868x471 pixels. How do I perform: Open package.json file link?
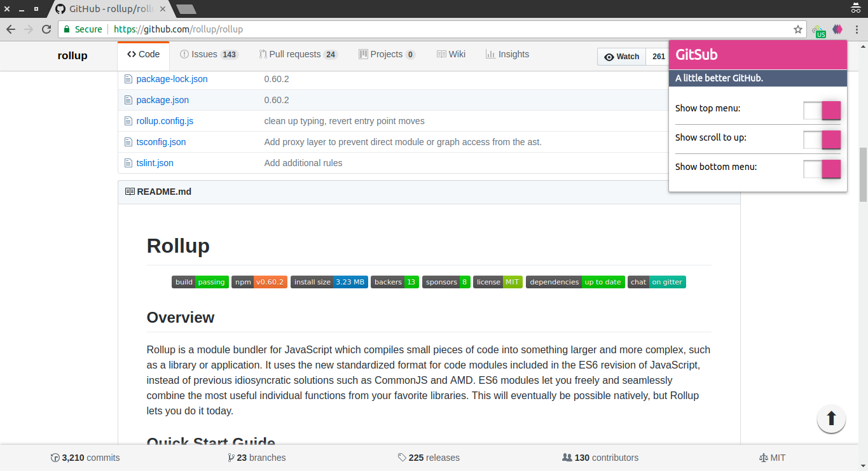coord(162,100)
